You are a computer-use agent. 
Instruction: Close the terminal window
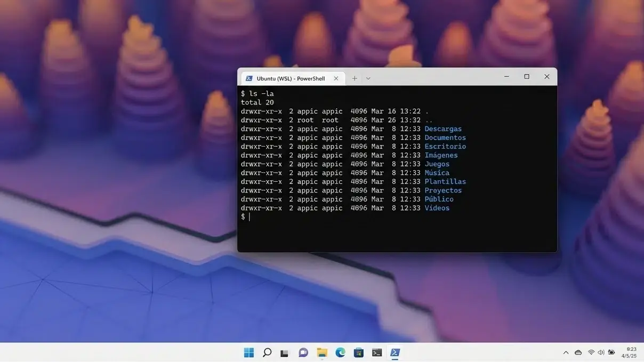(x=546, y=77)
